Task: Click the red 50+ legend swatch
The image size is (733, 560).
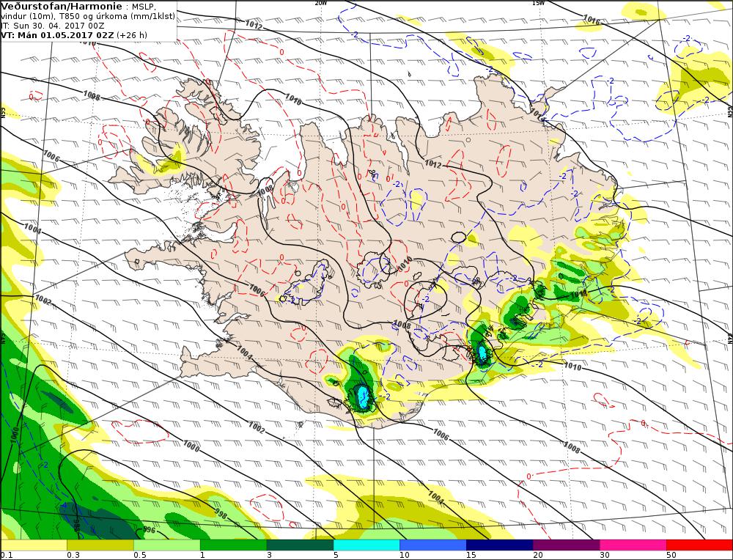Action: tap(699, 545)
